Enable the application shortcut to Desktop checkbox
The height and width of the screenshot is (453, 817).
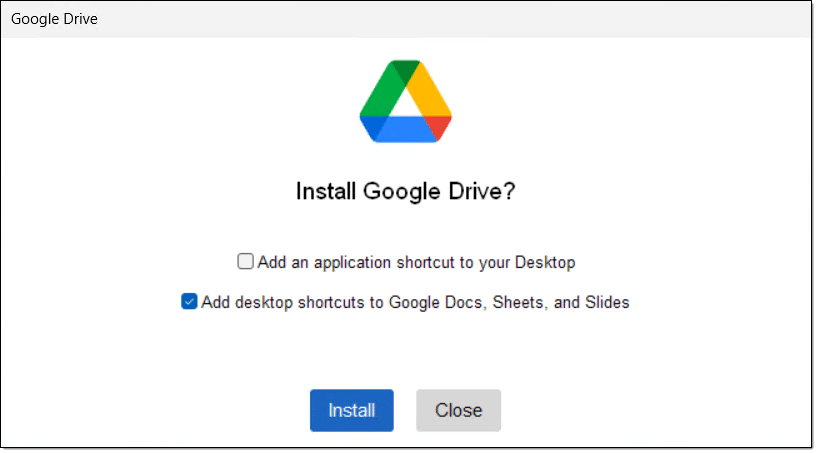pyautogui.click(x=245, y=262)
